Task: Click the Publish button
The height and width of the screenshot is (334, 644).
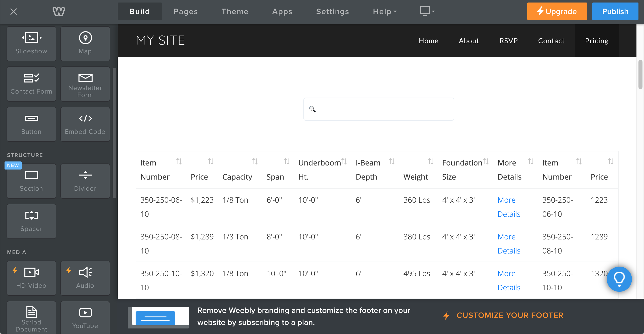Action: coord(615,12)
